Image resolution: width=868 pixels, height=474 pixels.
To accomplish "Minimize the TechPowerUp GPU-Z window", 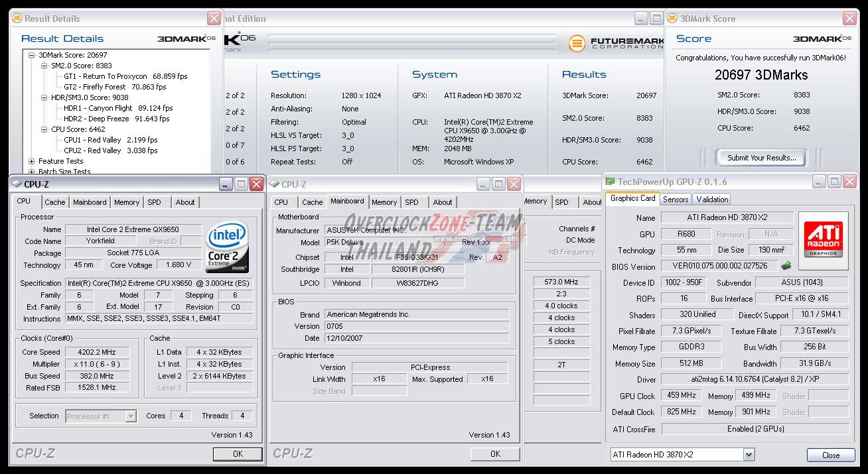I will point(820,181).
